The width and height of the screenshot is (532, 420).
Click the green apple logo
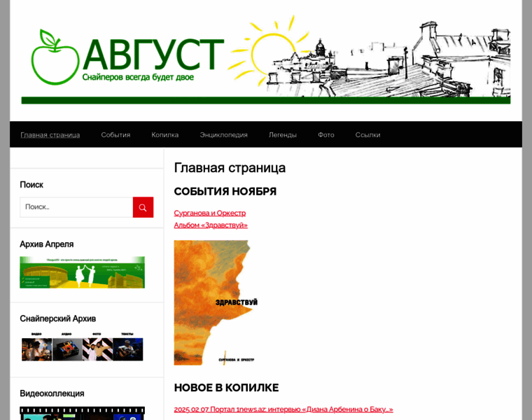[55, 57]
